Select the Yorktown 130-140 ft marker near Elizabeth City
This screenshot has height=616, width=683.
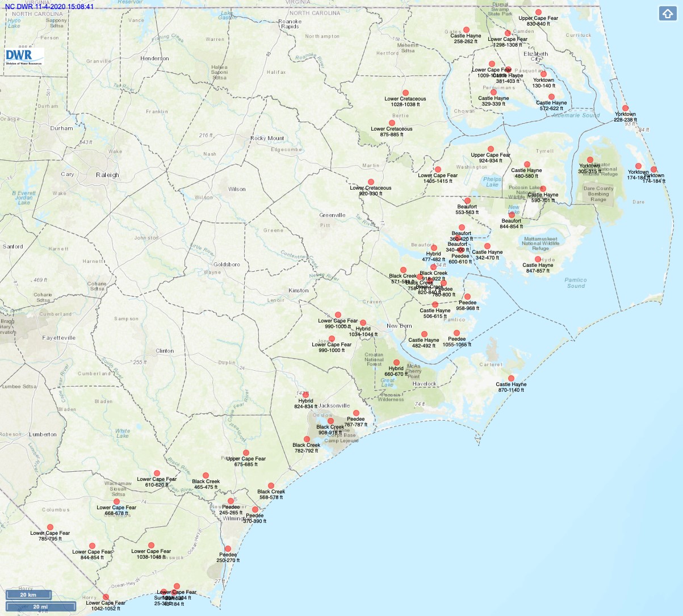point(544,73)
